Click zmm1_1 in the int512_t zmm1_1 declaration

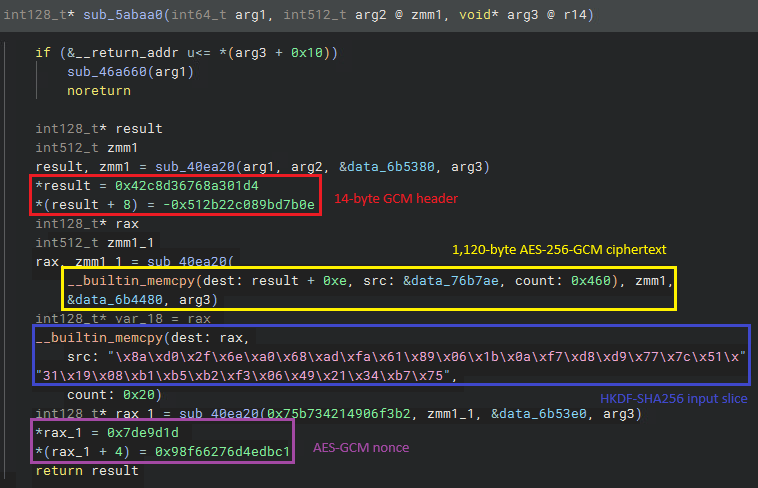click(x=131, y=242)
